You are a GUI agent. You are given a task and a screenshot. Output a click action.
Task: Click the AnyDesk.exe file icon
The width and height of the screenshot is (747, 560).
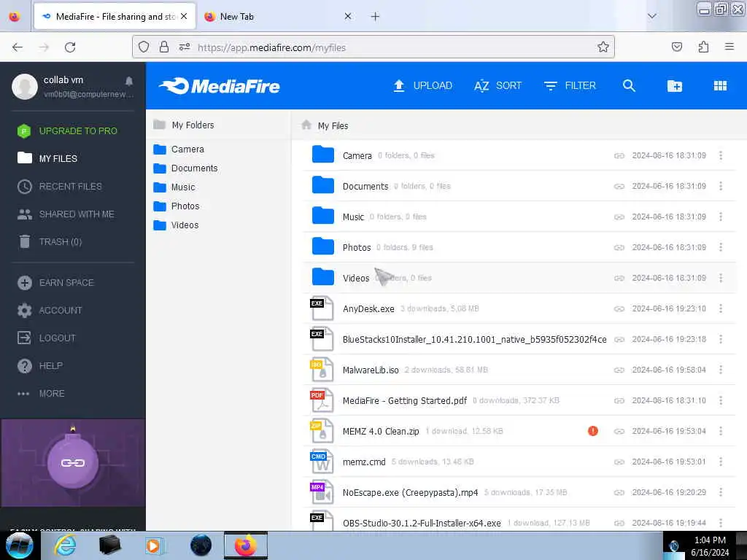click(x=322, y=309)
